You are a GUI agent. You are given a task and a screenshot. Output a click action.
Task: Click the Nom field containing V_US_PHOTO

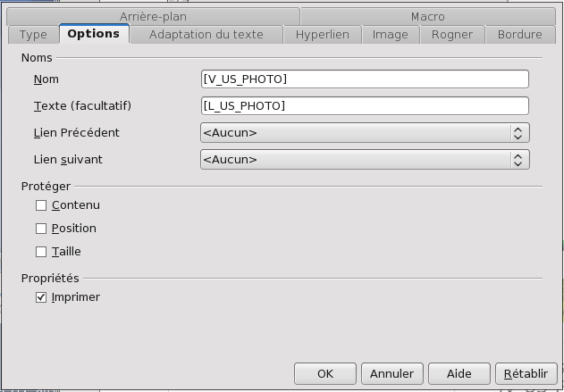click(365, 79)
